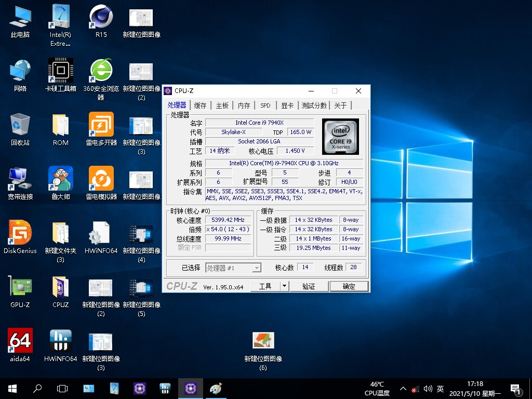The image size is (532, 399).
Task: Switch to Paint app in taskbar
Action: (x=216, y=389)
